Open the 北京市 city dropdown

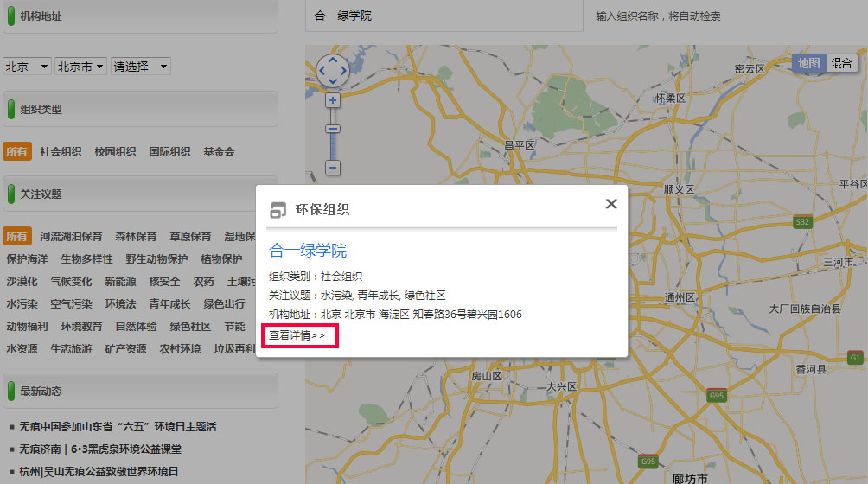pyautogui.click(x=80, y=67)
